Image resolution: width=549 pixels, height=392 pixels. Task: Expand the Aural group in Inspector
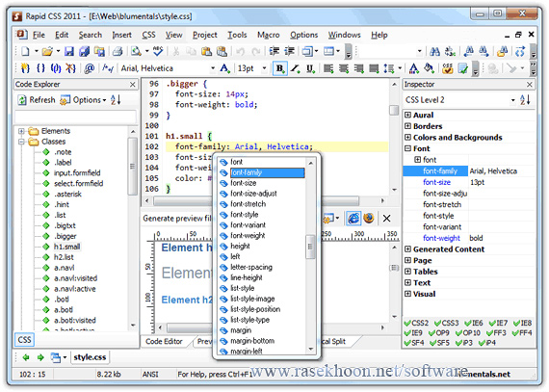click(x=407, y=116)
